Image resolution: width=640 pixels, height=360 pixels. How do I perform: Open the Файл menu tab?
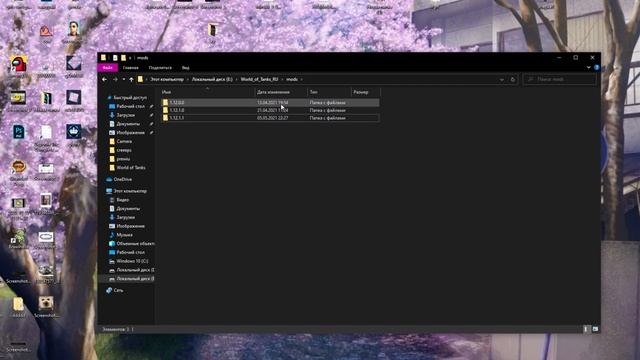pyautogui.click(x=108, y=67)
